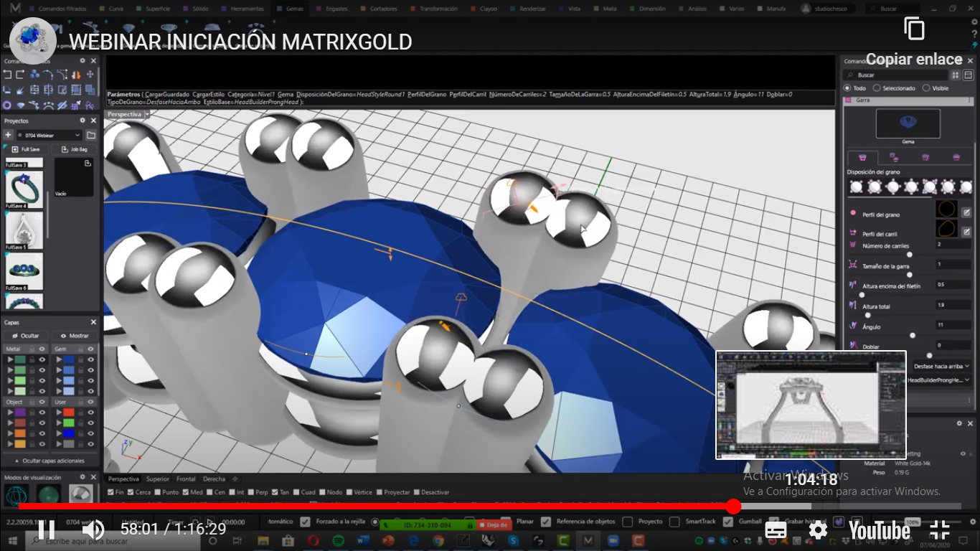
Task: Click the Mostrar button in Capas panel
Action: 75,335
